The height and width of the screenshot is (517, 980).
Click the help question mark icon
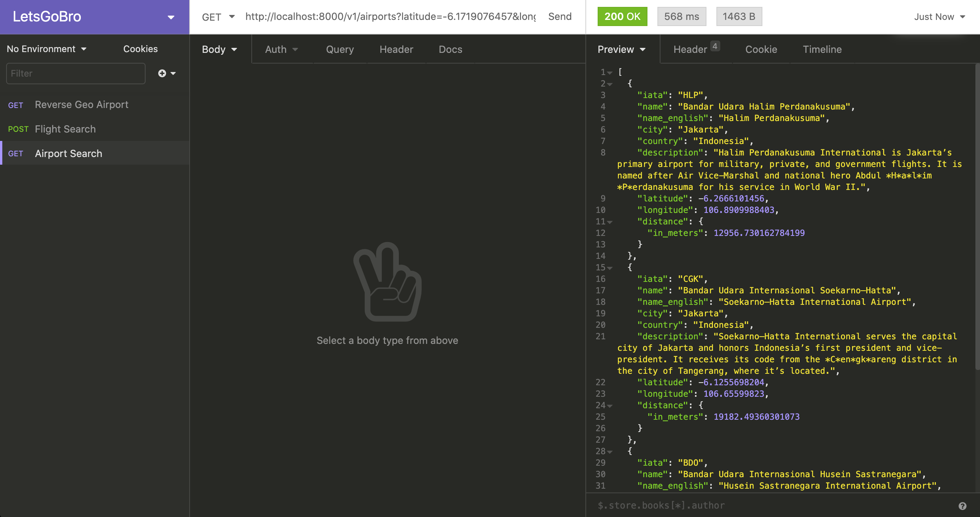click(x=962, y=506)
